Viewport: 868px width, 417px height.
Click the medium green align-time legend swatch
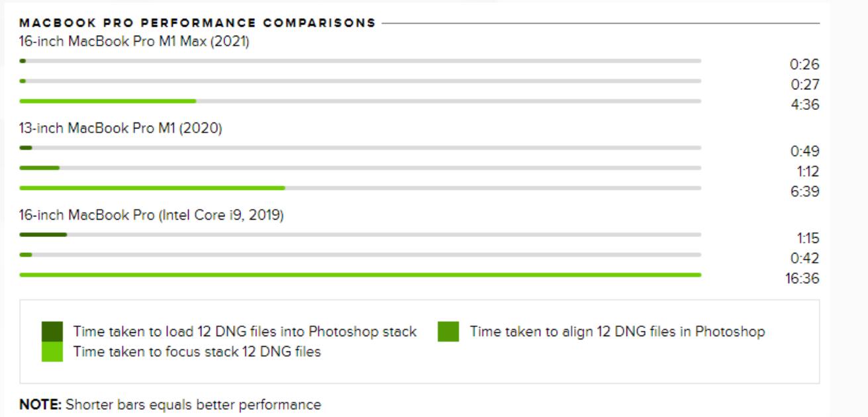click(448, 332)
